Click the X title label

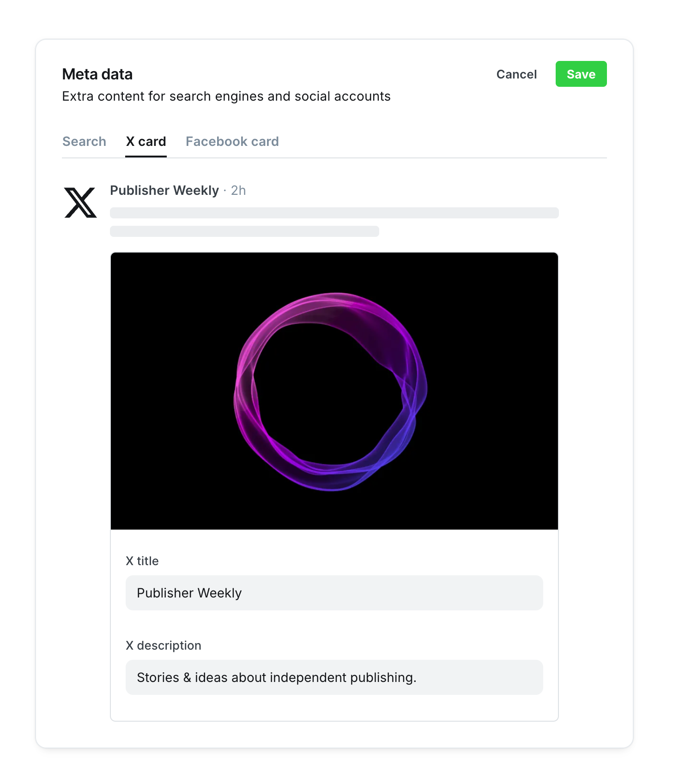click(x=142, y=561)
